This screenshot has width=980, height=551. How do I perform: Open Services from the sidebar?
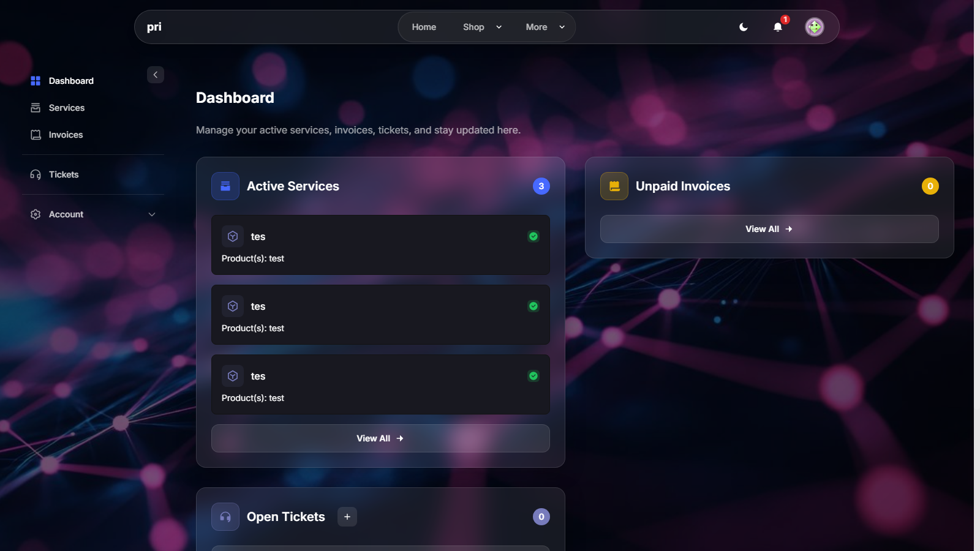[67, 108]
